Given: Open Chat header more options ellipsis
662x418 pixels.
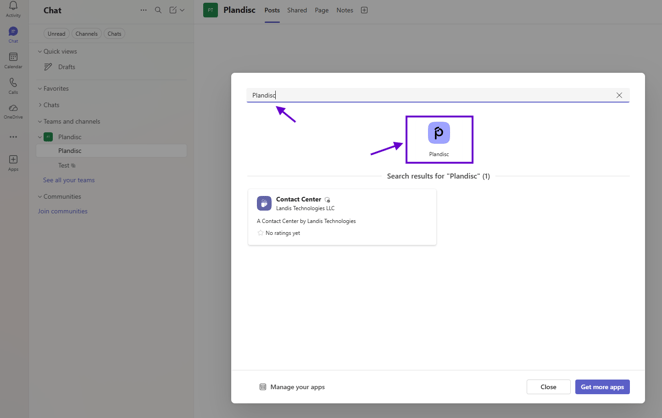Looking at the screenshot, I should tap(144, 10).
